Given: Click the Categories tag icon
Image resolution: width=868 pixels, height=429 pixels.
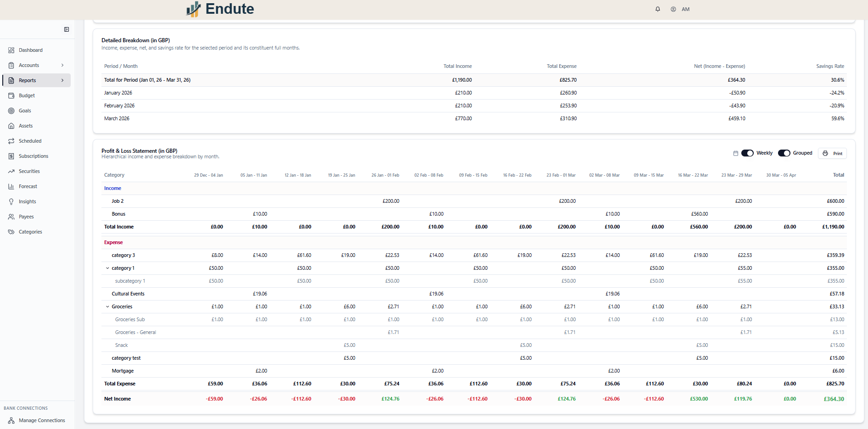Looking at the screenshot, I should point(11,232).
